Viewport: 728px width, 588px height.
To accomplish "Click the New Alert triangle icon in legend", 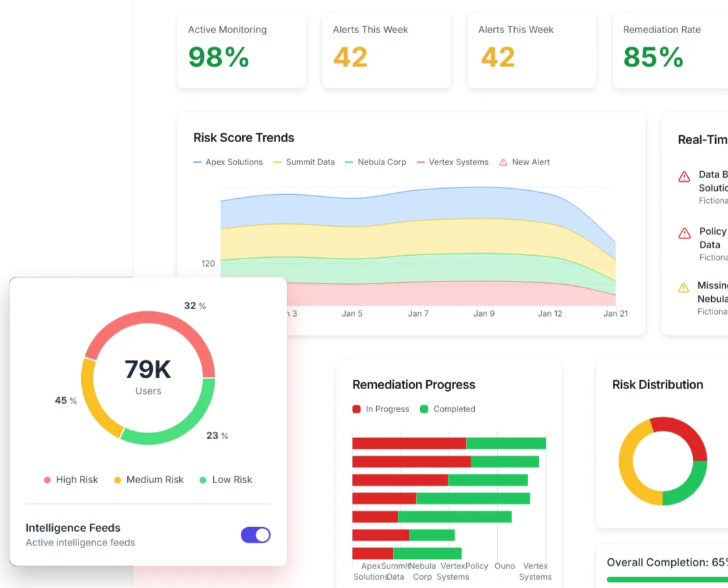I will pos(503,162).
